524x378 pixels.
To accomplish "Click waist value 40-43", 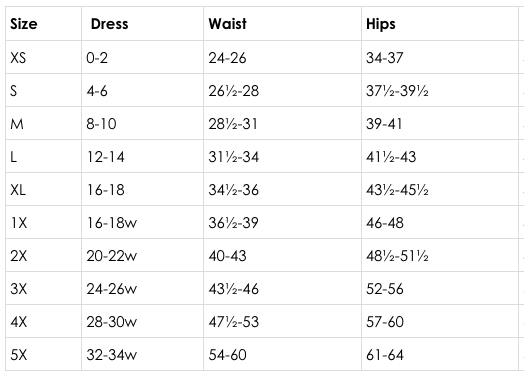I will (x=227, y=256).
